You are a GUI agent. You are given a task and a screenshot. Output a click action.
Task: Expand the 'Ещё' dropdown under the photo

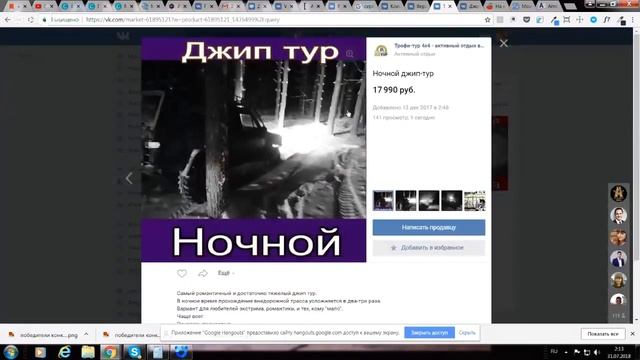click(x=226, y=273)
